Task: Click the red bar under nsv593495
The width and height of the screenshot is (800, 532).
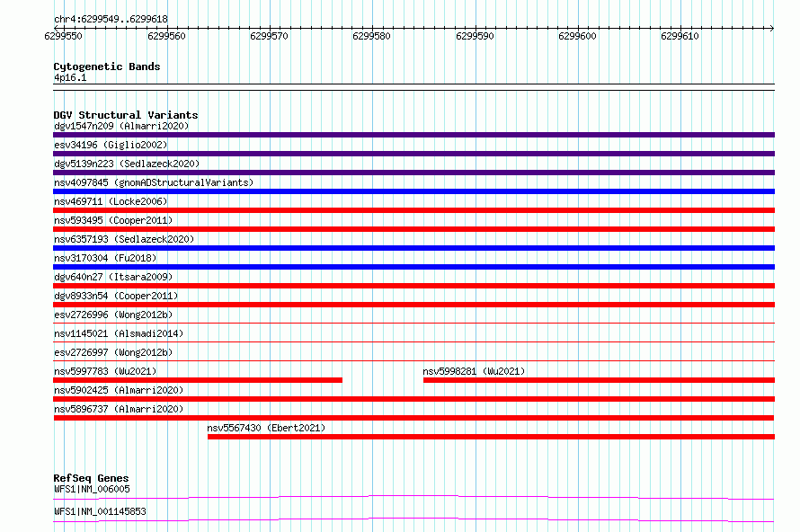Action: pos(413,229)
